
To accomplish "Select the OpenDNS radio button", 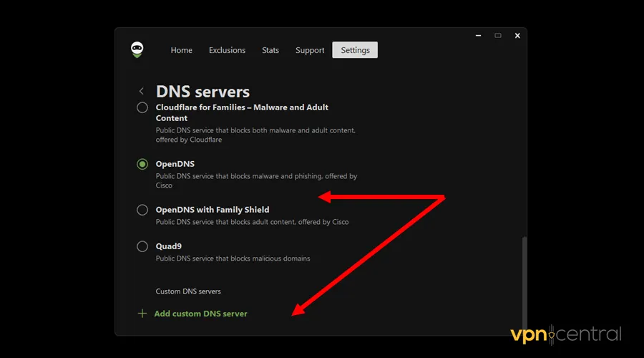I will (142, 164).
